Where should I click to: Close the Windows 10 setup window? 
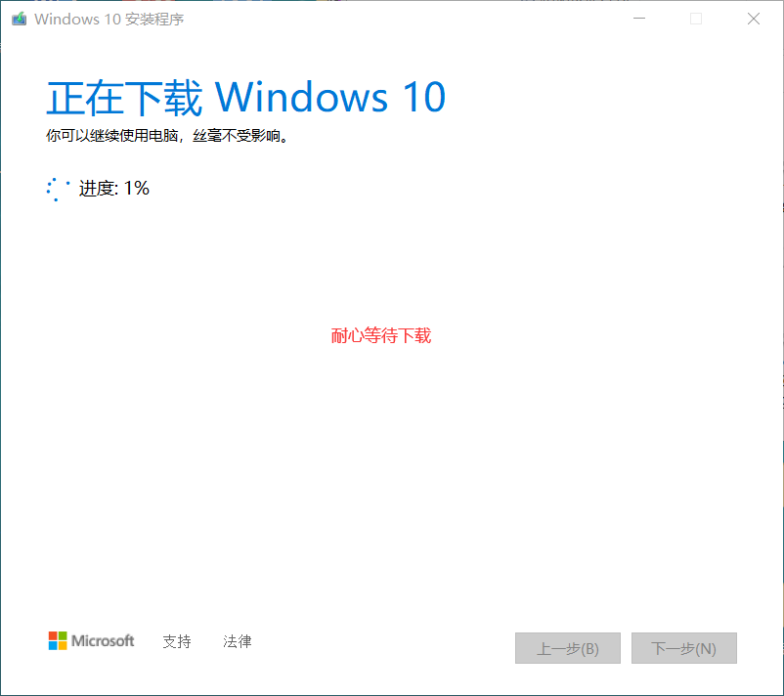pos(754,19)
